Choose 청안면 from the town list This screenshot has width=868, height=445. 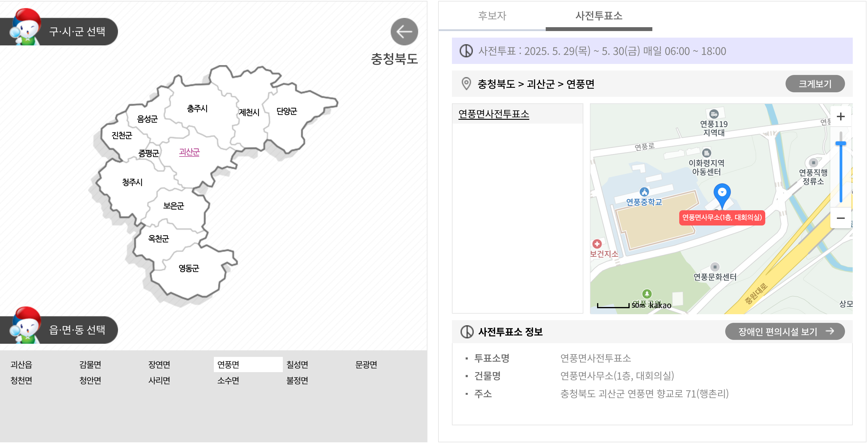[x=90, y=380]
